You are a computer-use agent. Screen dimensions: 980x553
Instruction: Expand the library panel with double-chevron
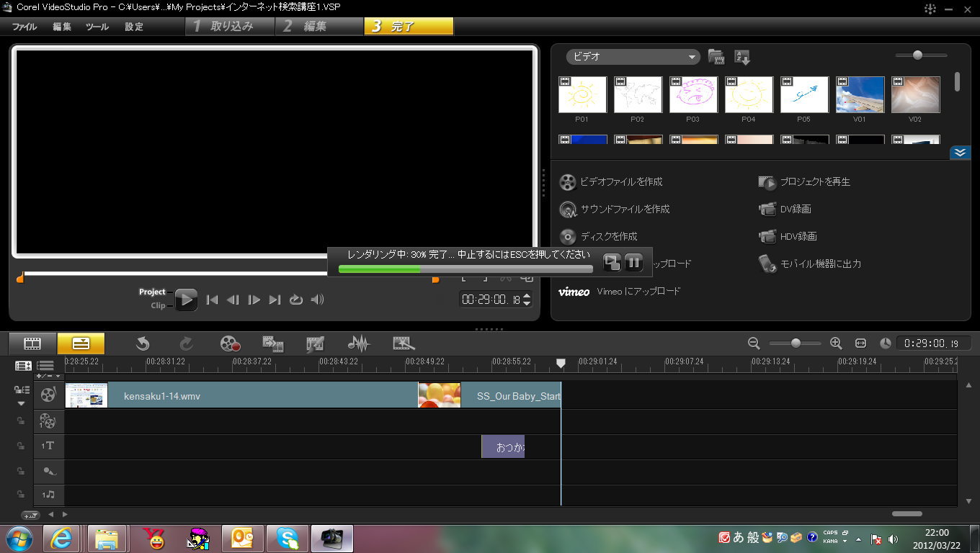pyautogui.click(x=960, y=153)
